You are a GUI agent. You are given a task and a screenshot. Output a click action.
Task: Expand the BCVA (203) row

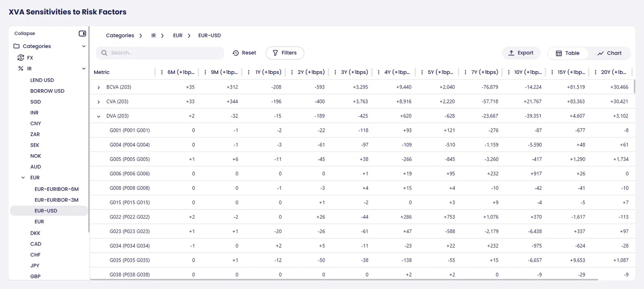99,87
